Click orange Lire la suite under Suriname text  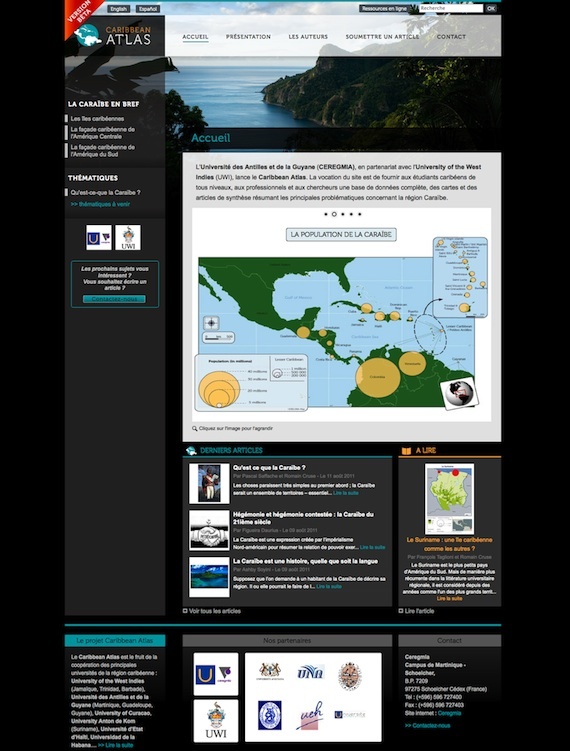point(449,598)
